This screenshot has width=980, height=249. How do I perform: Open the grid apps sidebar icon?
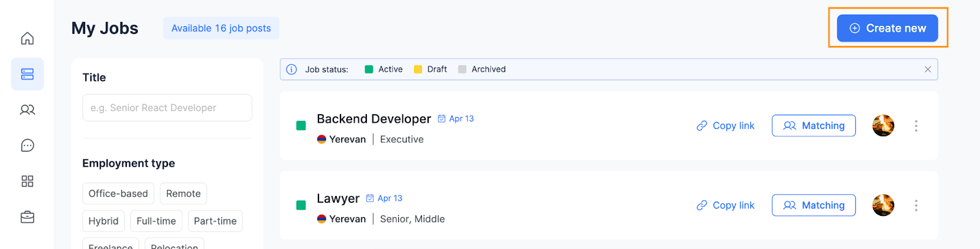pos(28,181)
